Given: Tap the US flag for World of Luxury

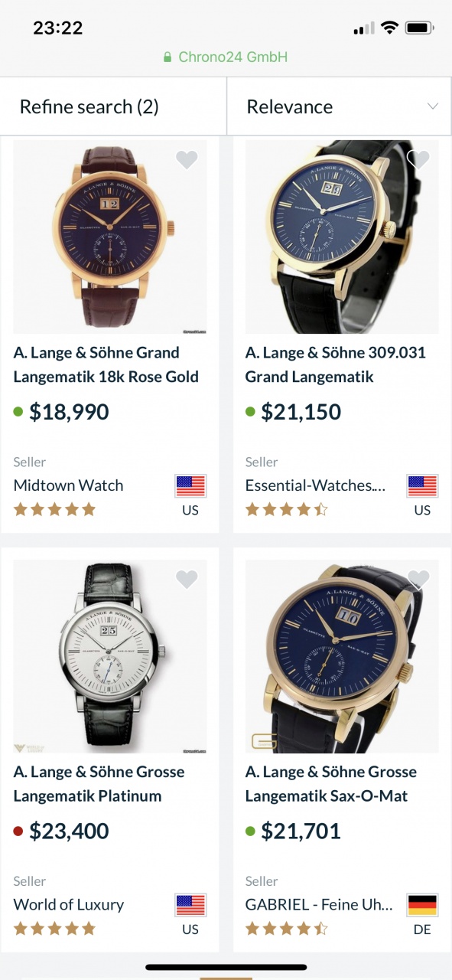Looking at the screenshot, I should pos(190,905).
